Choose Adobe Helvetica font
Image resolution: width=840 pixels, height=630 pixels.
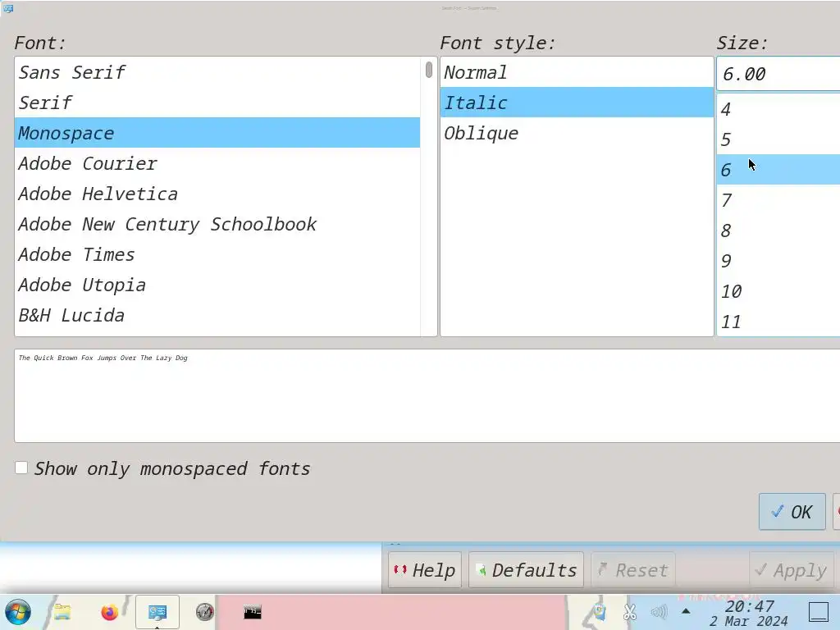[217, 194]
